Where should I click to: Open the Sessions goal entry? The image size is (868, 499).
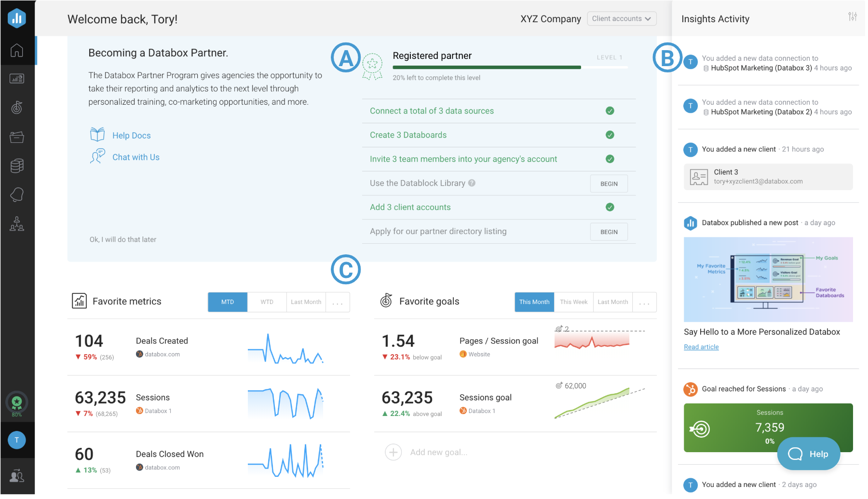pyautogui.click(x=515, y=404)
